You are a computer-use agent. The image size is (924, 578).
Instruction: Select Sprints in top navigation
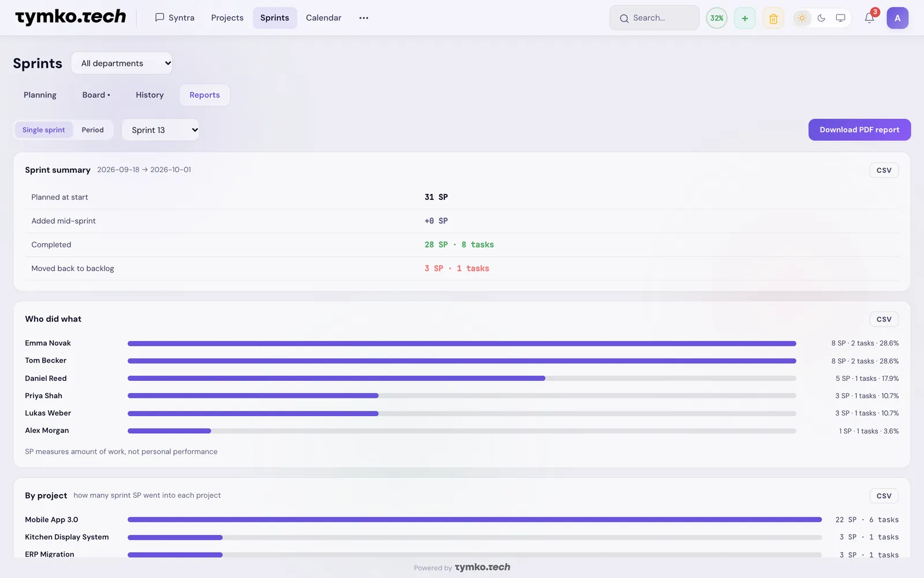click(275, 18)
